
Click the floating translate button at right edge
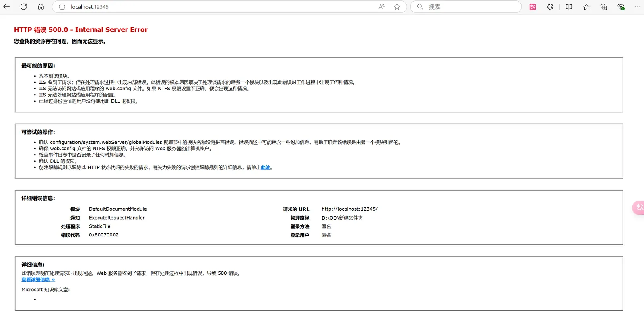click(x=639, y=207)
